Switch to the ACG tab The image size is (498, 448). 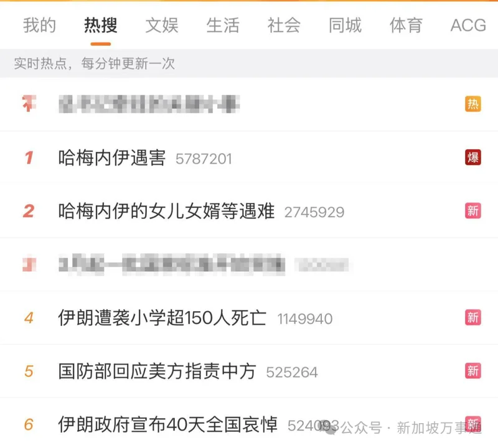(468, 25)
